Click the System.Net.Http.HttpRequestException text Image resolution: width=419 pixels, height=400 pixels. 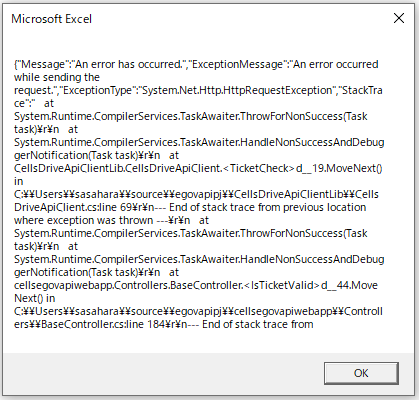[237, 90]
